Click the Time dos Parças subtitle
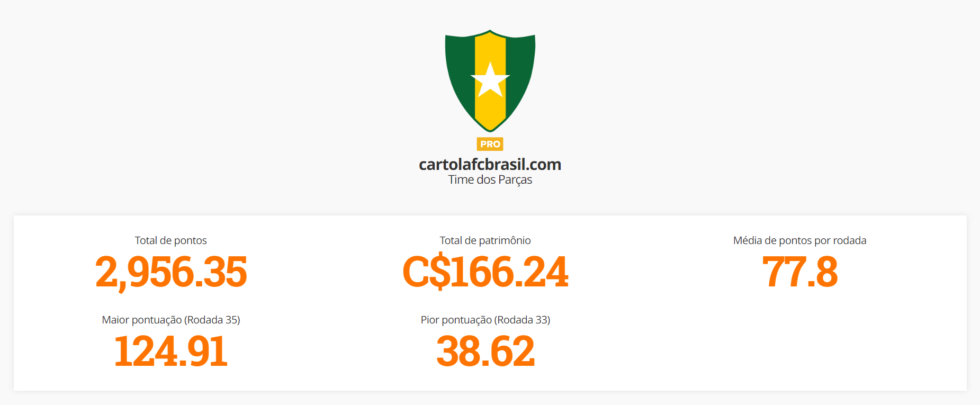 coord(490,179)
